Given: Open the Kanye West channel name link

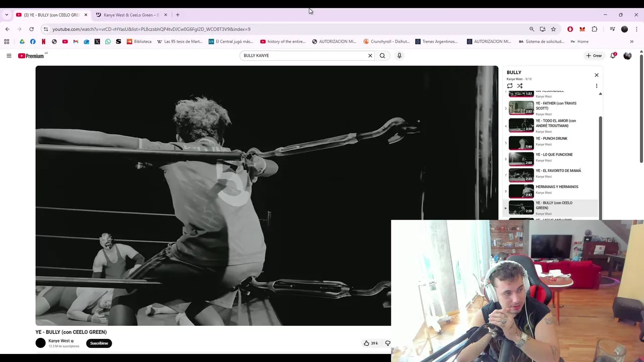Looking at the screenshot, I should (59, 341).
